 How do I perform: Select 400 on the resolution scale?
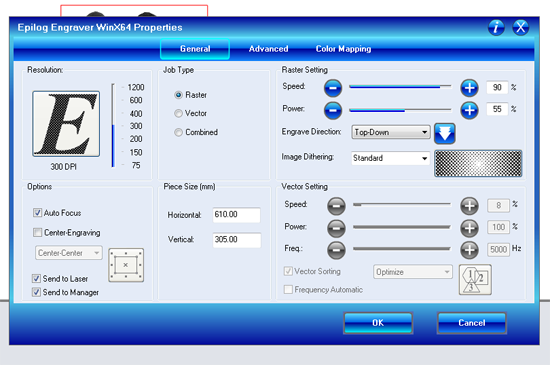(x=136, y=114)
